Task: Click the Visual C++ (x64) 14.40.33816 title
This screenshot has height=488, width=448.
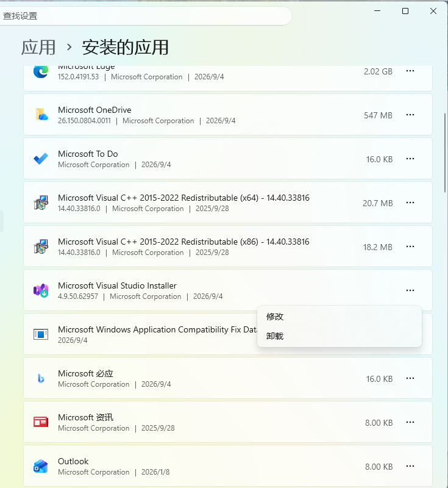Action: 183,198
